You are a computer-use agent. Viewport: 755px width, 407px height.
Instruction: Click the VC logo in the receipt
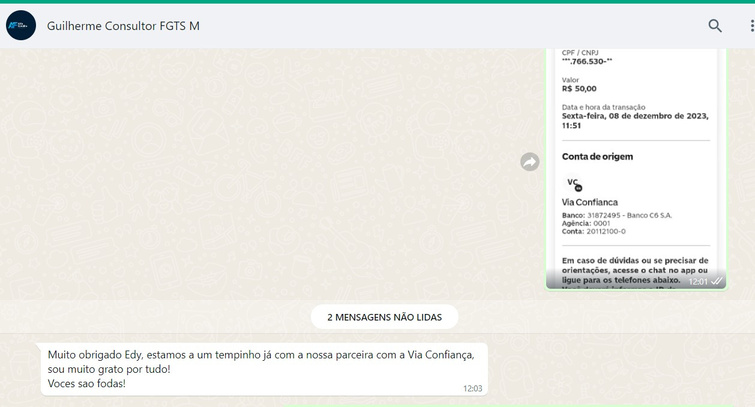point(574,183)
